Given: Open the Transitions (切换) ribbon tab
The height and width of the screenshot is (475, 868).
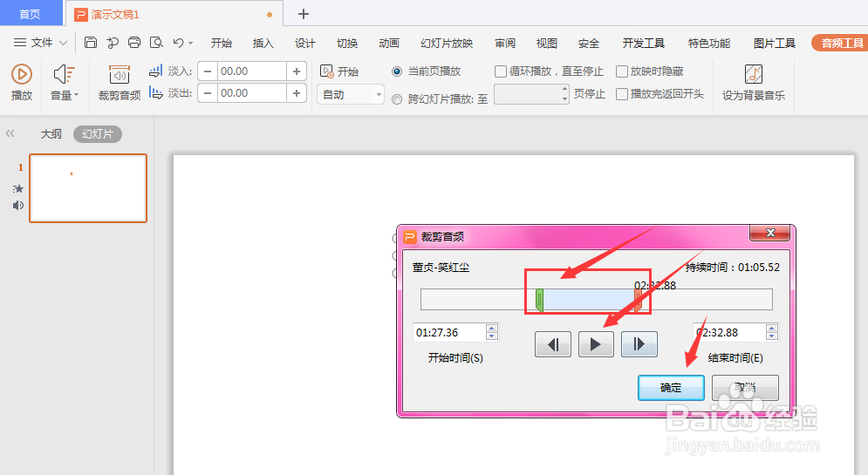Looking at the screenshot, I should point(347,43).
